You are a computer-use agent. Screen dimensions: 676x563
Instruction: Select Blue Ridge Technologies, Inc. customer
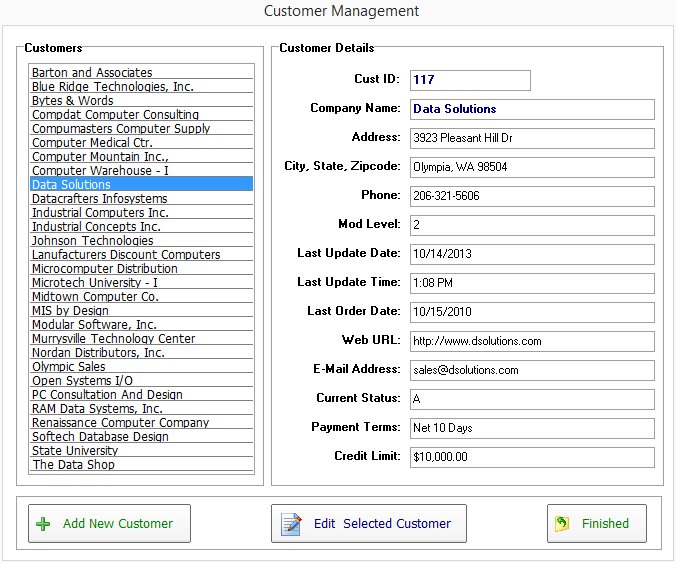coord(113,86)
